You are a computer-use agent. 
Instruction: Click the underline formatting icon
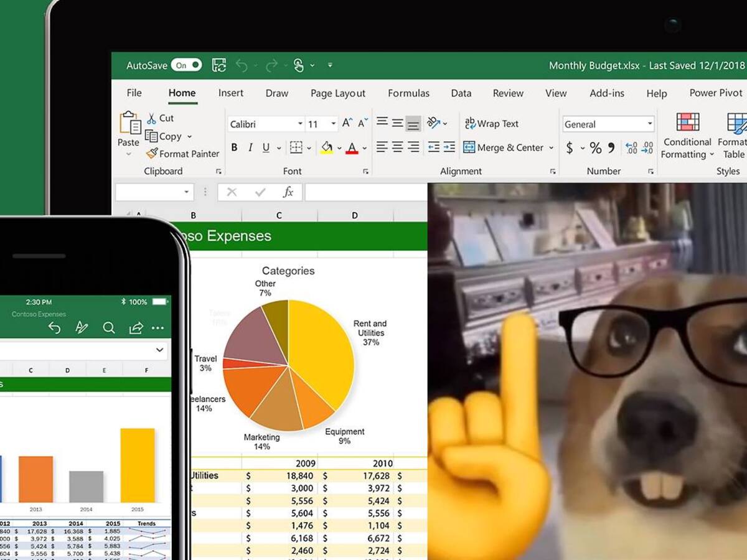(x=266, y=147)
